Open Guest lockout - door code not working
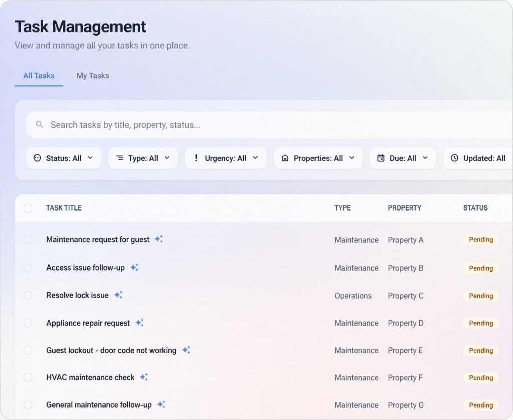513x420 pixels. pyautogui.click(x=111, y=351)
